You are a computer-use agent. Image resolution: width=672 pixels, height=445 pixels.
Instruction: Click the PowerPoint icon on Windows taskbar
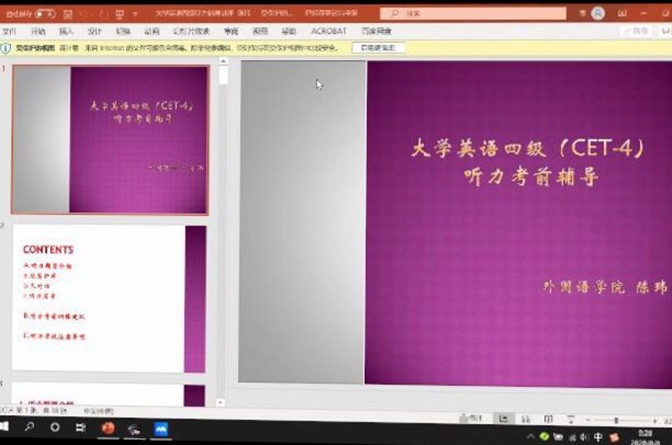(x=108, y=429)
